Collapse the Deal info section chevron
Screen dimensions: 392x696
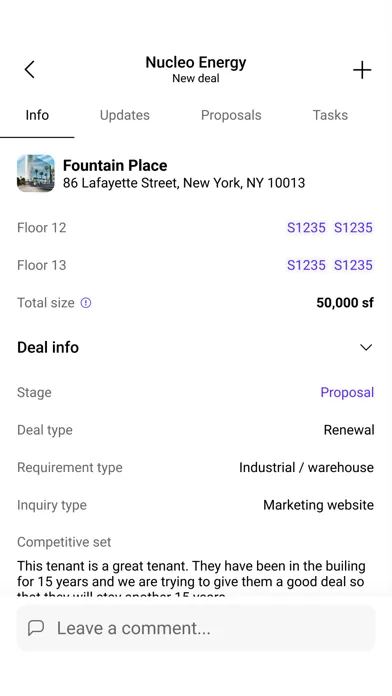[366, 347]
